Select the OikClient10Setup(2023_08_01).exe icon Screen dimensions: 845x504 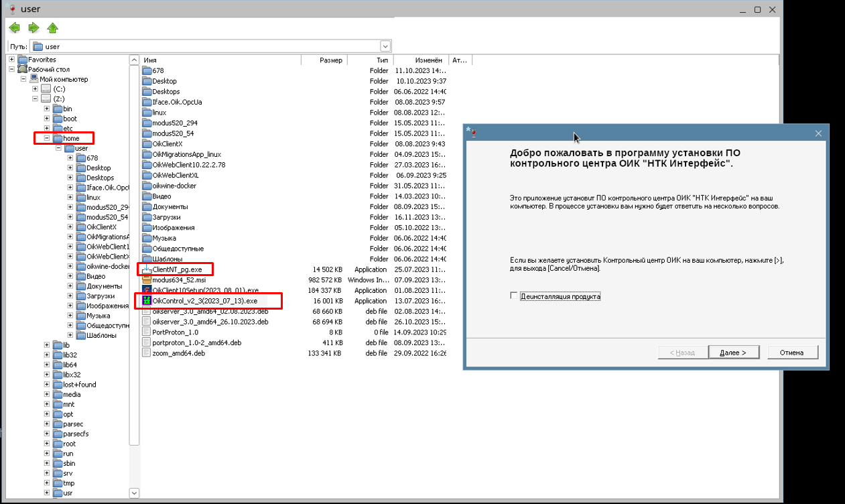pos(147,290)
